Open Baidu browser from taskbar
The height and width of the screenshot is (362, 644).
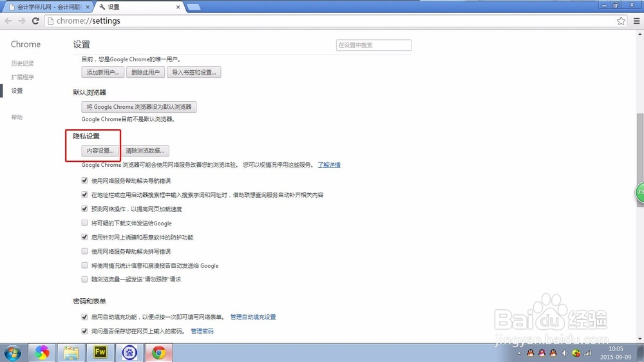[x=129, y=353]
